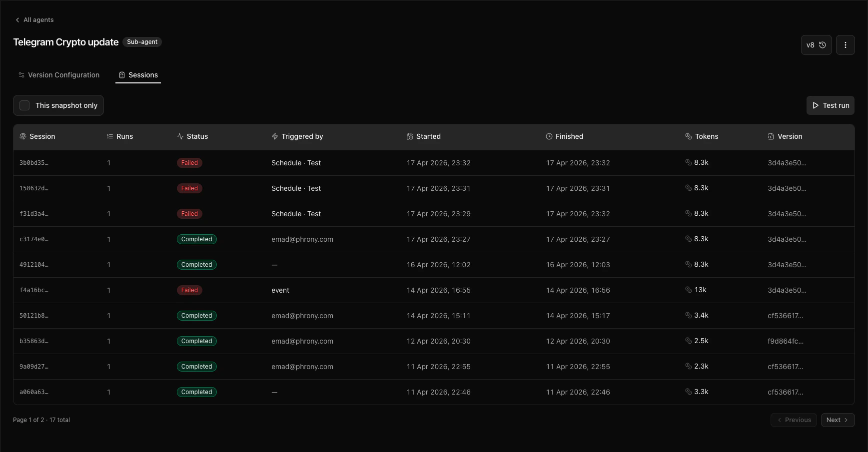This screenshot has width=868, height=452.
Task: Click the Tokens column header
Action: [x=702, y=136]
